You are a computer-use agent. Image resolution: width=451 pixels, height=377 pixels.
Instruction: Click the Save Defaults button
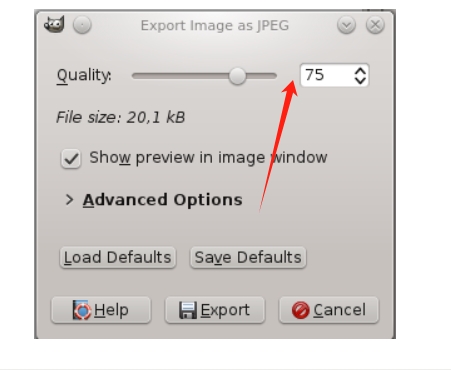[x=248, y=257]
